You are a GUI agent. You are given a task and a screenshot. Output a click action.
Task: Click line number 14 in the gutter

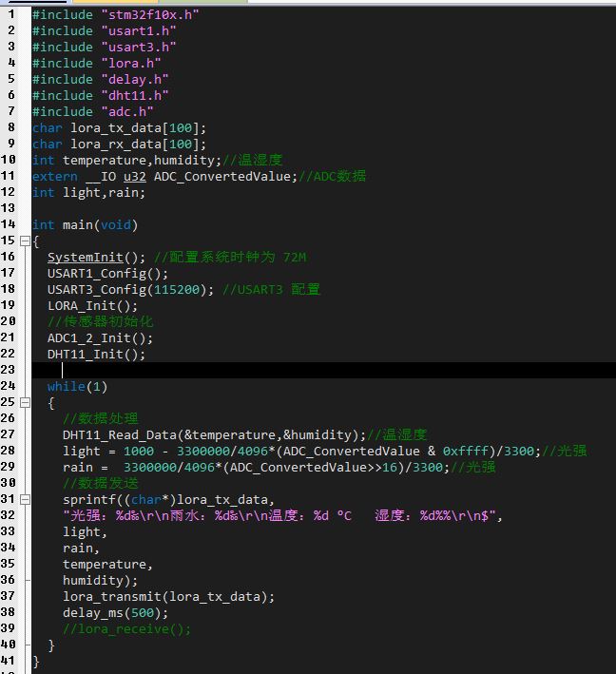8,224
